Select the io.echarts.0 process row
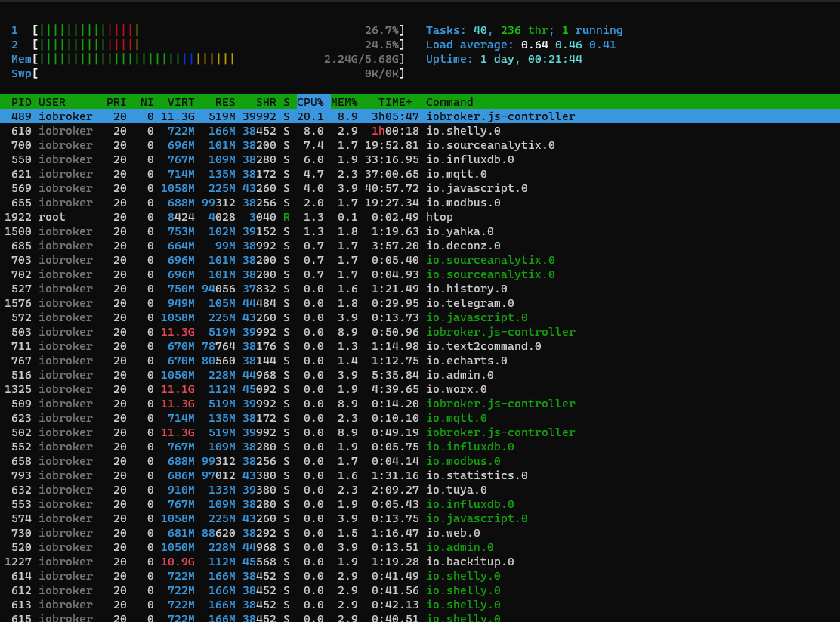The image size is (840, 622). pyautogui.click(x=420, y=361)
